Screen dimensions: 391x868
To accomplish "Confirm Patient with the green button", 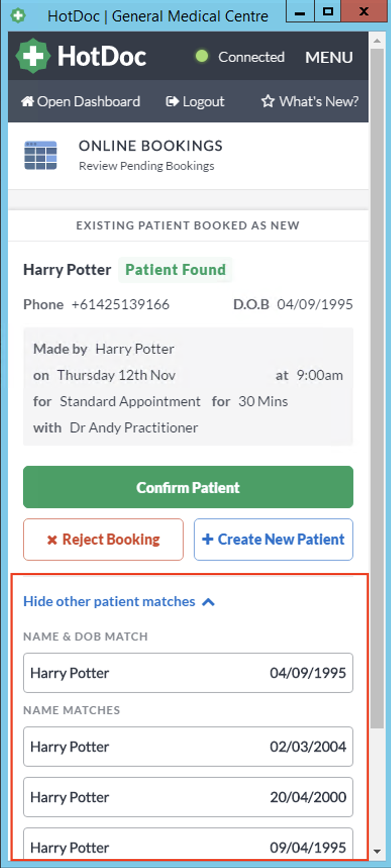I will pyautogui.click(x=188, y=487).
